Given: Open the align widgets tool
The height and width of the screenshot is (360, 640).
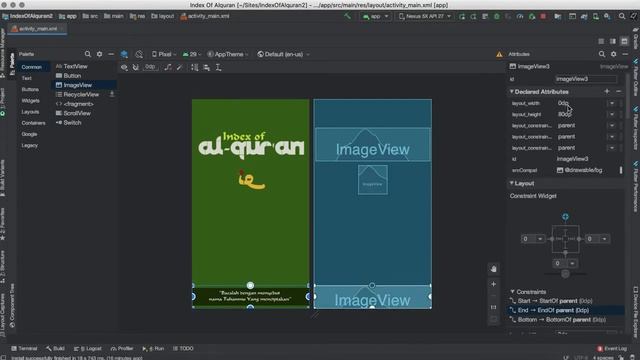Looking at the screenshot, I should [x=207, y=67].
